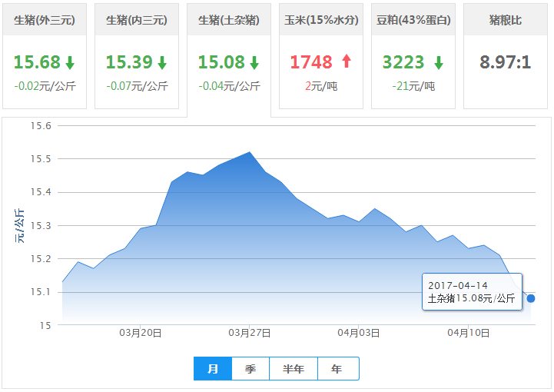Show the 半年 chart range

pos(294,369)
